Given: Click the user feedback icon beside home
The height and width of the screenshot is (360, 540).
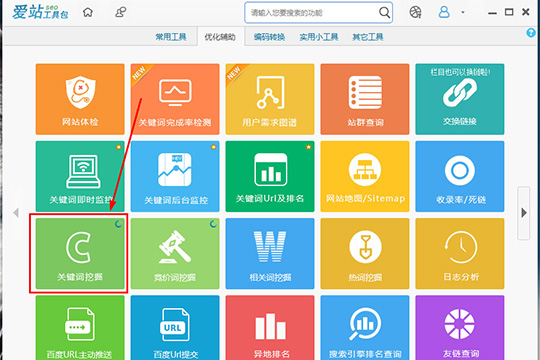Looking at the screenshot, I should click(120, 12).
